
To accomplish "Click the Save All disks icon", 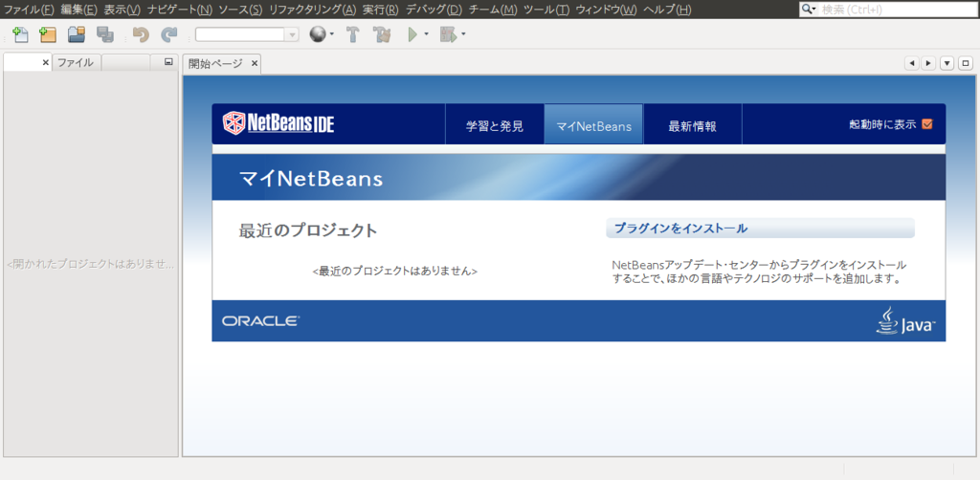I will [x=105, y=35].
